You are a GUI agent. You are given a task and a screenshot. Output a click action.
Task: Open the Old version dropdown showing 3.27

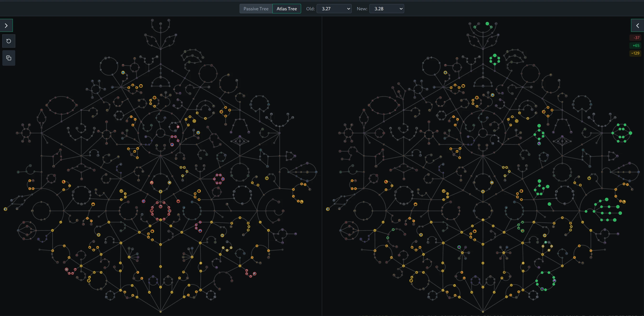[334, 9]
